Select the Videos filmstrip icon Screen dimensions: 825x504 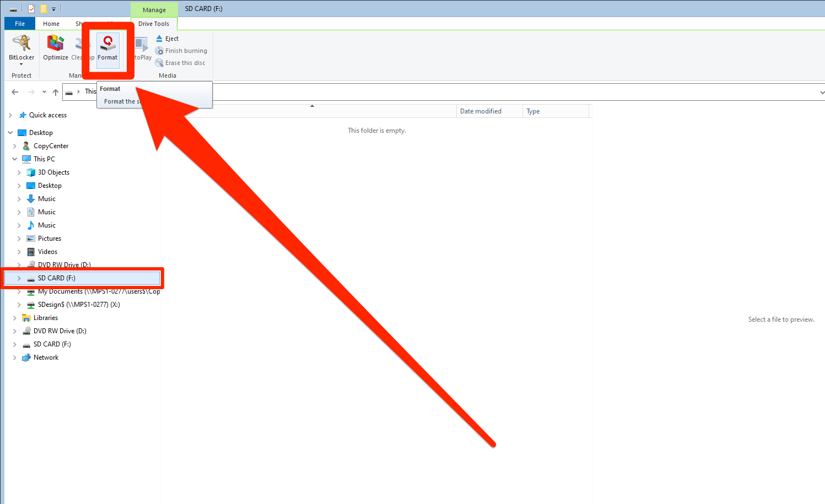coord(31,252)
